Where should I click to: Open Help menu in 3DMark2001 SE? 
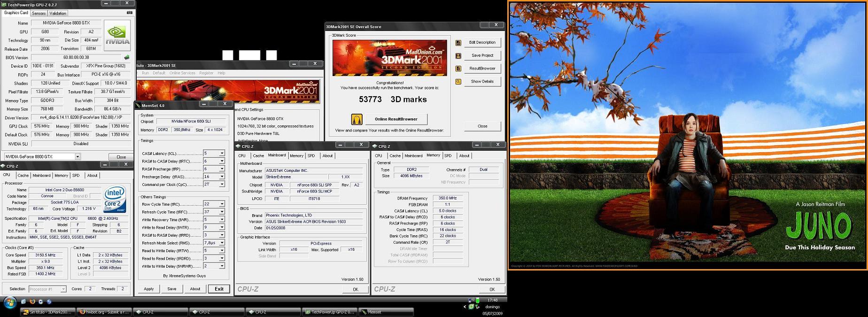(221, 73)
